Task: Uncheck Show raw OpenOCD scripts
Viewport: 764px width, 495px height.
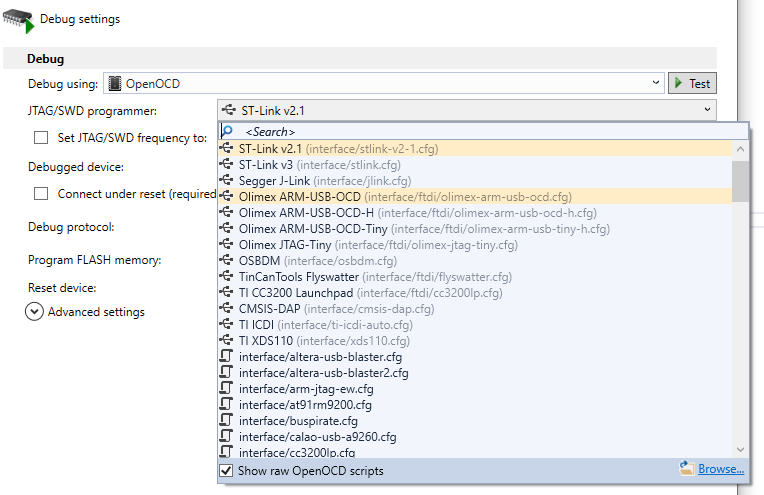Action: coord(226,471)
